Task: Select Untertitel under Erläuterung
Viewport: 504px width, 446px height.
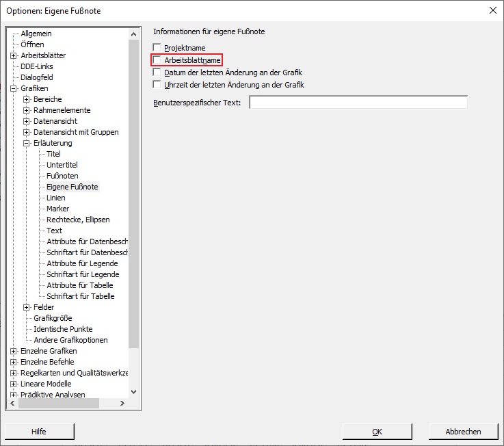Action: (x=62, y=165)
